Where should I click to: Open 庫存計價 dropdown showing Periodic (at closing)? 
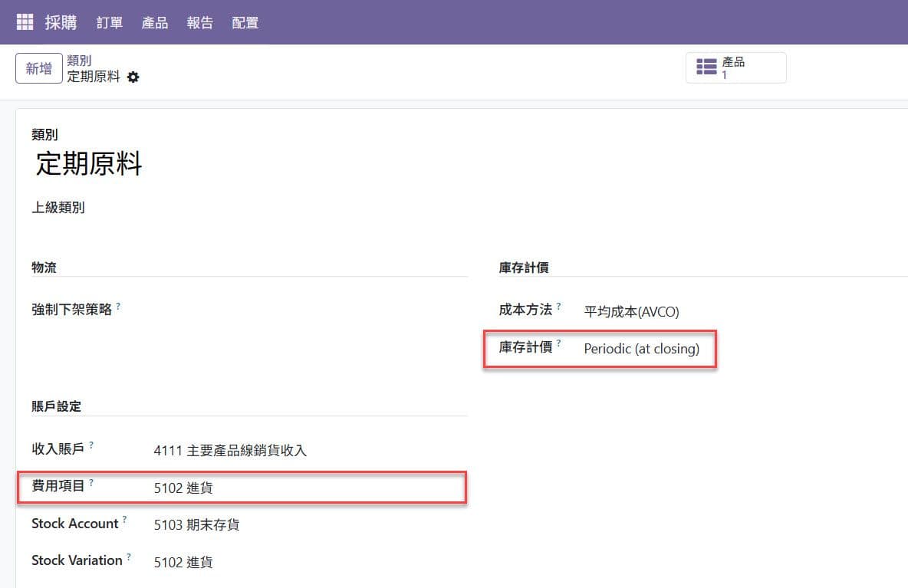[x=641, y=349]
